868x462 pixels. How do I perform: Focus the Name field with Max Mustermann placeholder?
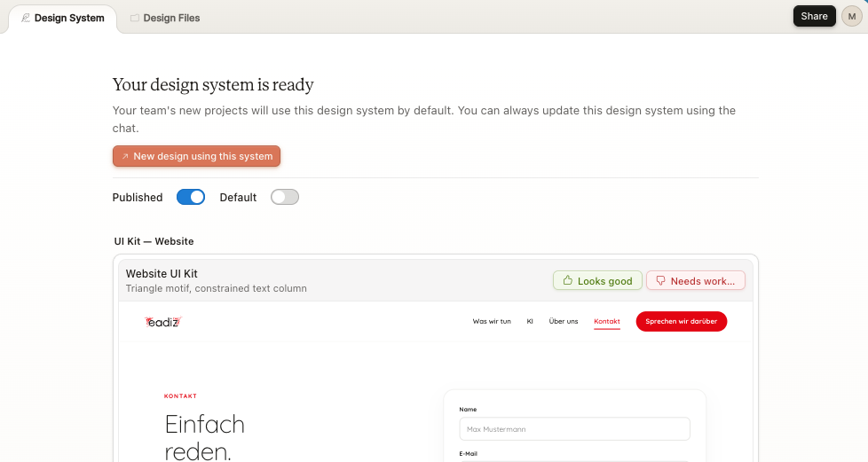[574, 429]
